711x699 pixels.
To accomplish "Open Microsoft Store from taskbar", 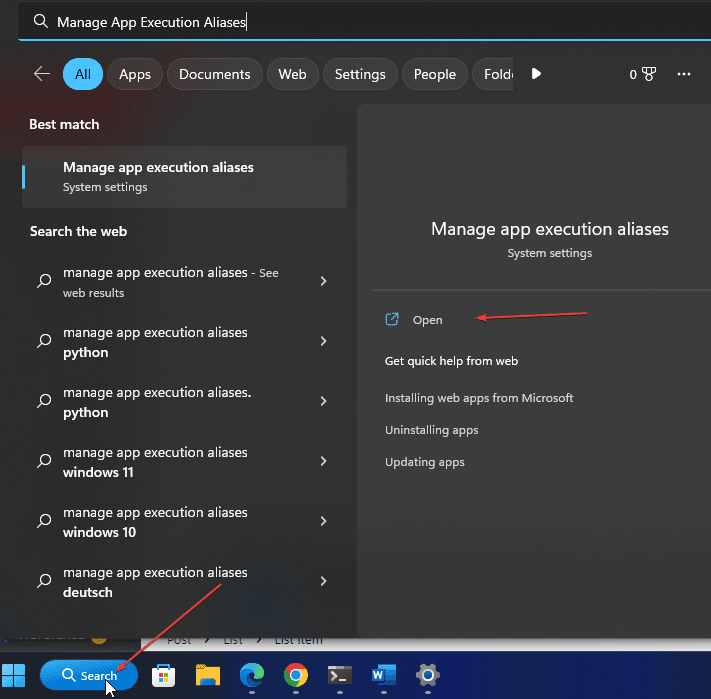I will point(164,675).
